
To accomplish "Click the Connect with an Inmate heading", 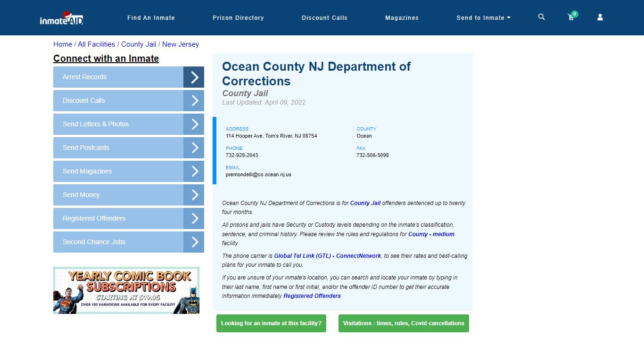I will [106, 58].
